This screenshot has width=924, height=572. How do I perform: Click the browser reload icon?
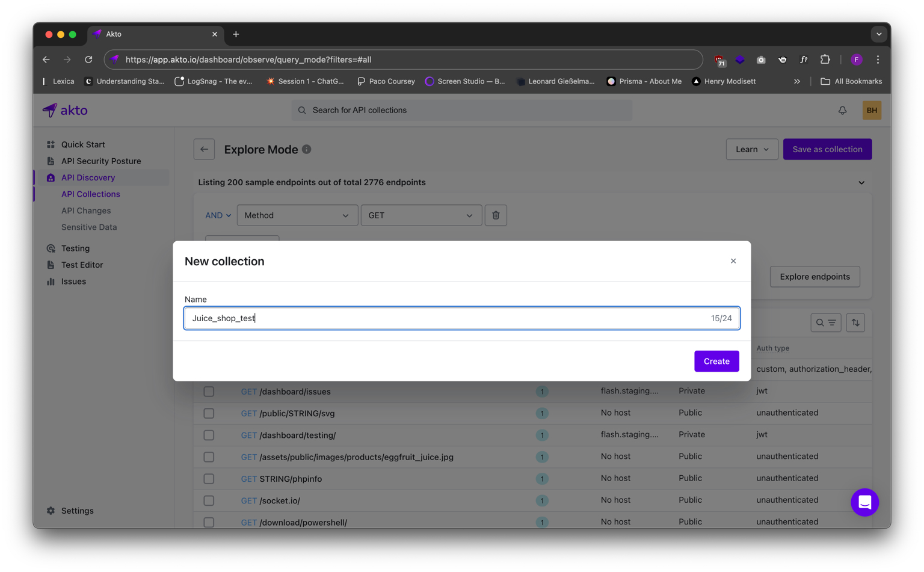pos(88,60)
